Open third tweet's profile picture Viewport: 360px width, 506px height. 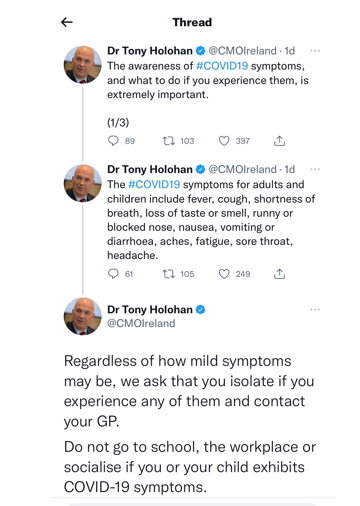(83, 316)
